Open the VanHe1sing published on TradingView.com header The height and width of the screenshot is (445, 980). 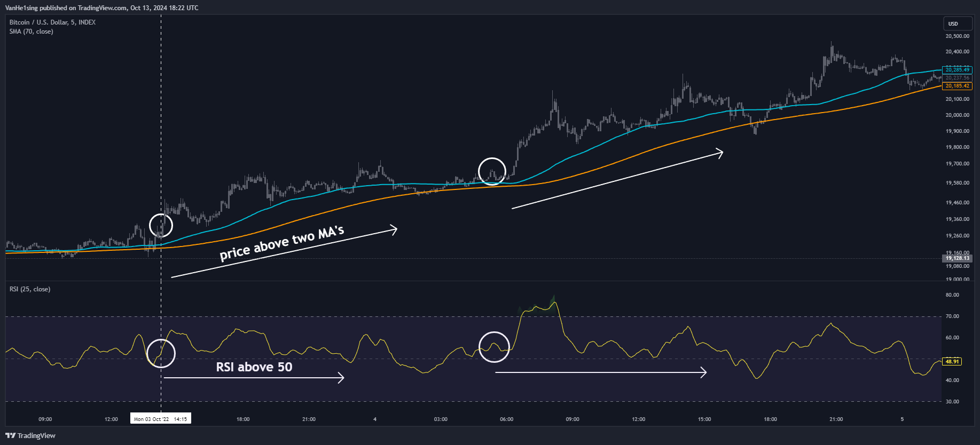101,7
